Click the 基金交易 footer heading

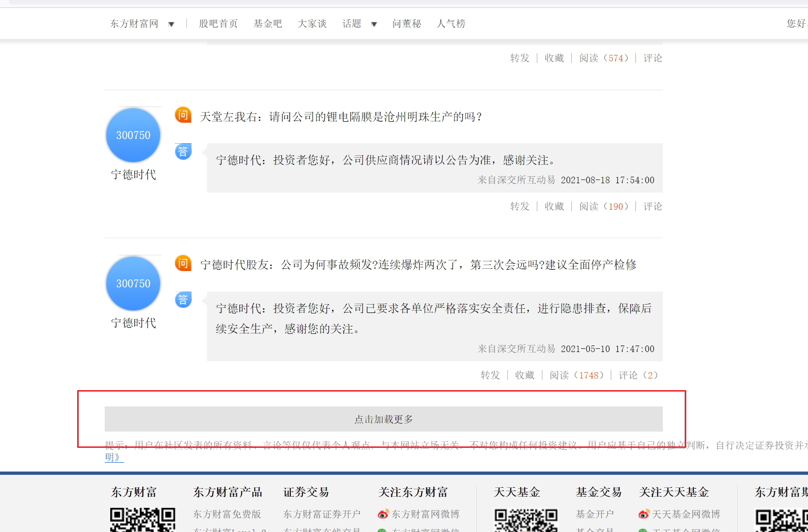599,492
